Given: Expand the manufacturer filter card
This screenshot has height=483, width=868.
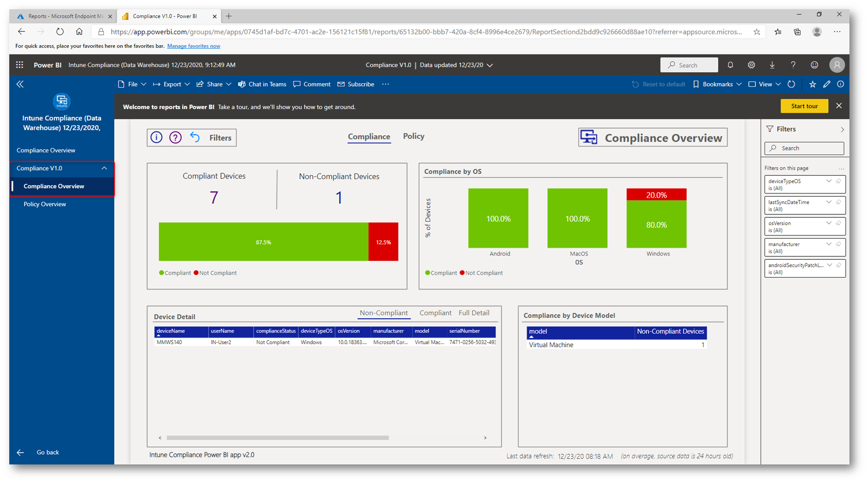Looking at the screenshot, I should click(x=829, y=244).
